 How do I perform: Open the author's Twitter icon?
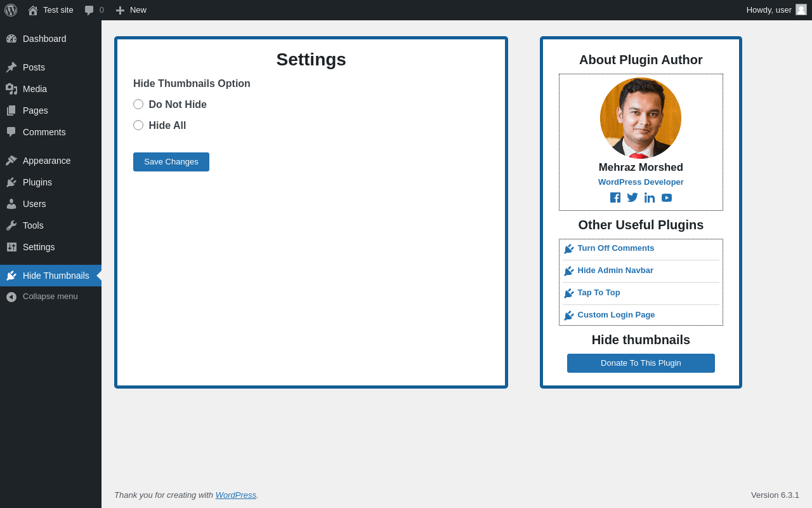point(632,197)
